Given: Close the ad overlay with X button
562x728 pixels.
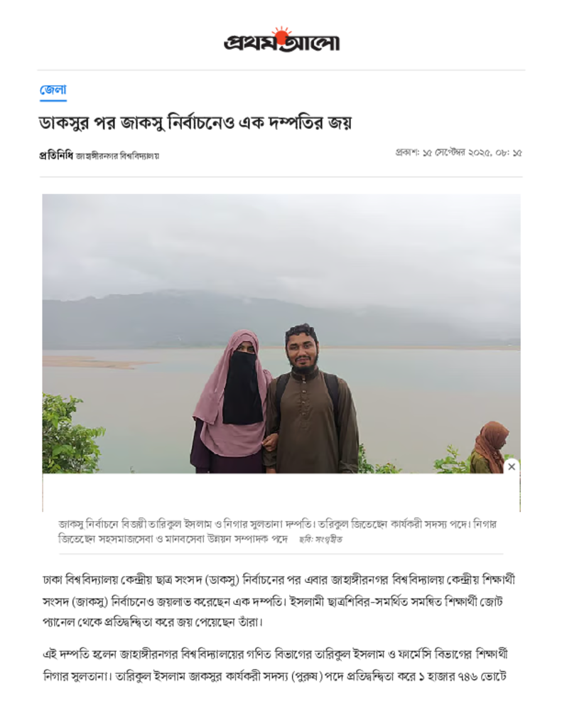Looking at the screenshot, I should click(512, 466).
